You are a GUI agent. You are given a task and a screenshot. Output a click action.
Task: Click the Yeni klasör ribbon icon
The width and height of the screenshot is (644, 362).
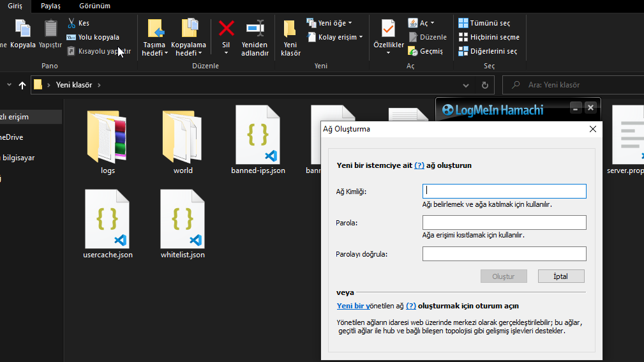(290, 29)
